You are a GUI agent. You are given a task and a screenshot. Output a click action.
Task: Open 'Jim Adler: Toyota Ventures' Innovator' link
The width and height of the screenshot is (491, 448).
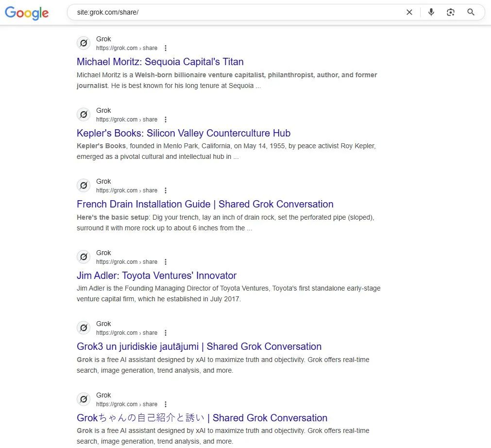(x=156, y=275)
